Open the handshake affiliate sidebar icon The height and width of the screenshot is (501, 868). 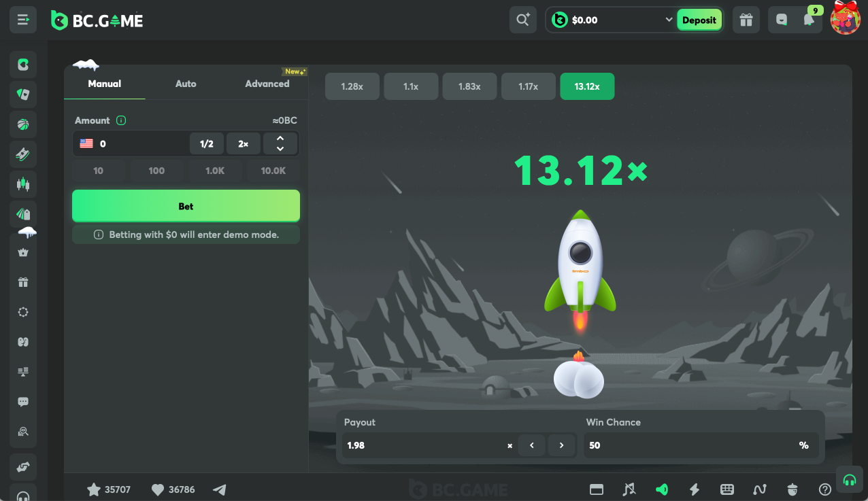coord(23,467)
